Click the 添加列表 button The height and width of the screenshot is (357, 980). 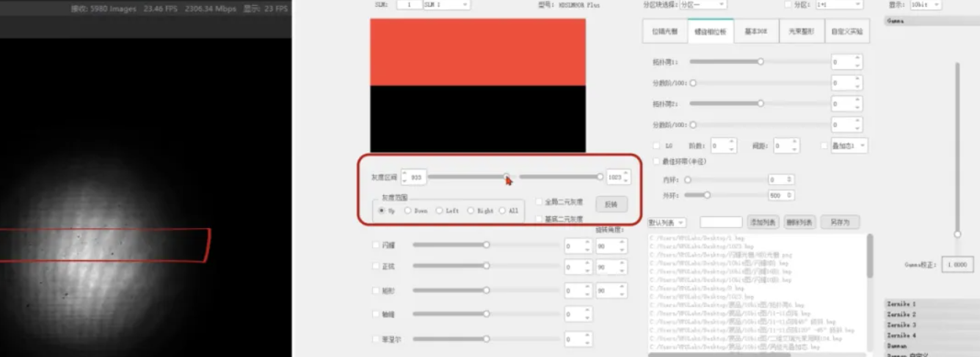(x=762, y=222)
